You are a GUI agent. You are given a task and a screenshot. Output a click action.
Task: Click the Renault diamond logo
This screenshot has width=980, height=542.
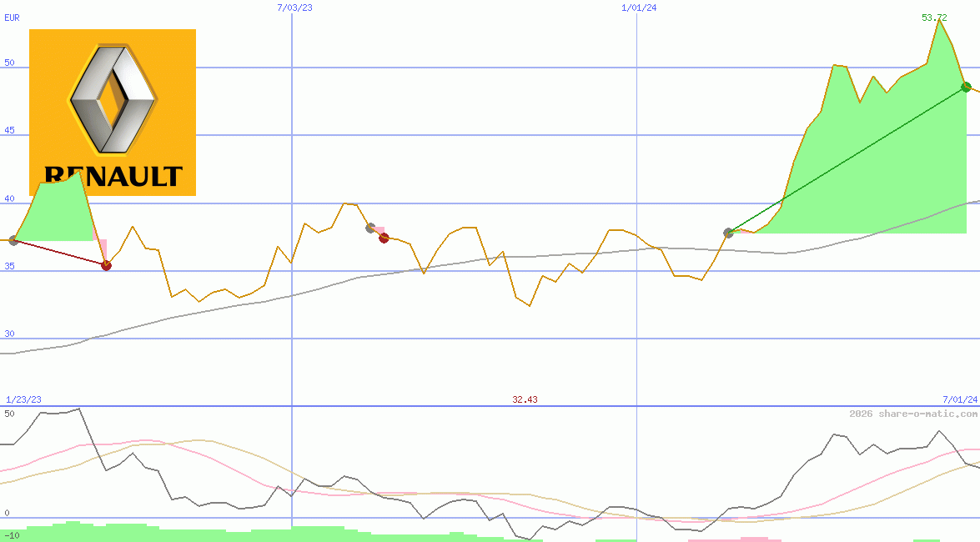pos(113,100)
